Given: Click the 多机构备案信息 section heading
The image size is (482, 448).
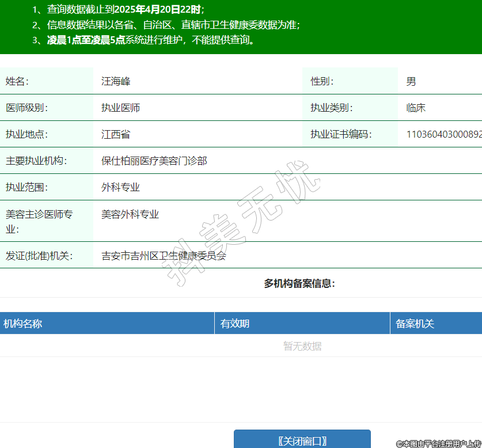Looking at the screenshot, I should (299, 283).
